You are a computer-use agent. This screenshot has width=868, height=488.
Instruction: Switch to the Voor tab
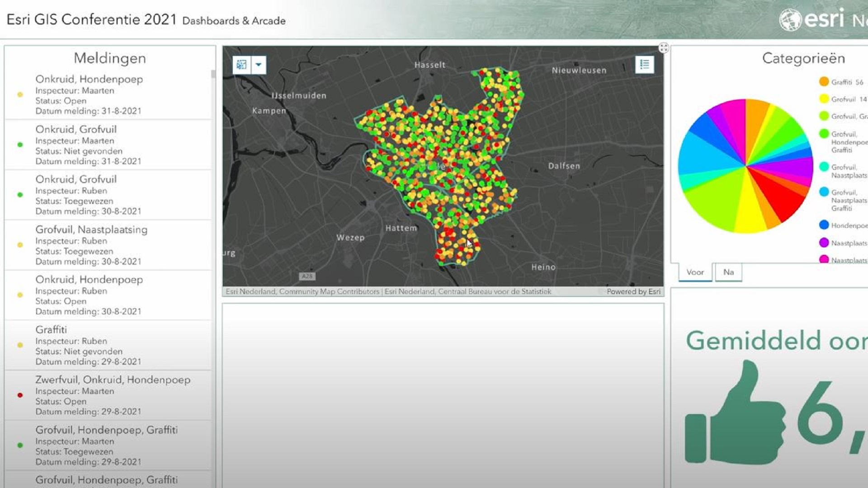(x=695, y=272)
